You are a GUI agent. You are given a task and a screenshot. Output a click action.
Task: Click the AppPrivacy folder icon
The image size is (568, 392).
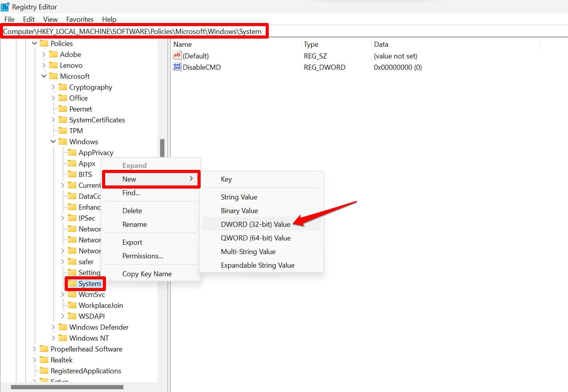72,152
